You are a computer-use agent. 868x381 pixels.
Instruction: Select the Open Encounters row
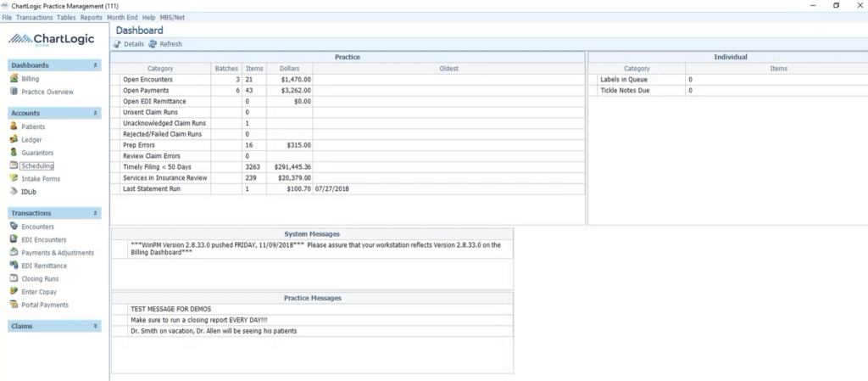pyautogui.click(x=348, y=80)
